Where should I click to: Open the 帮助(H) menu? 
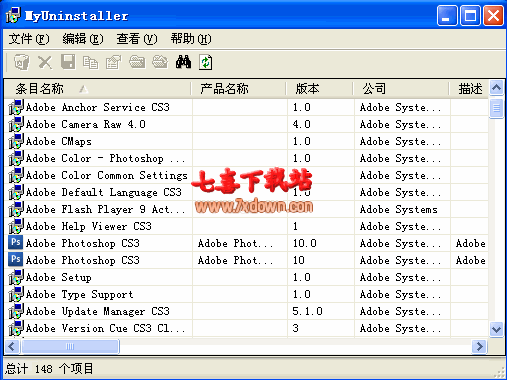tap(191, 39)
